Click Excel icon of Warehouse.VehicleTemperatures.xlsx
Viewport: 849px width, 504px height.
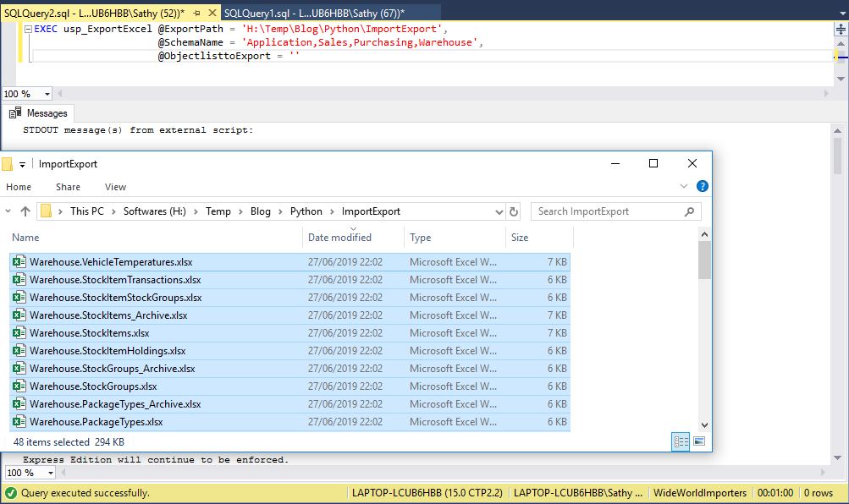tap(19, 262)
